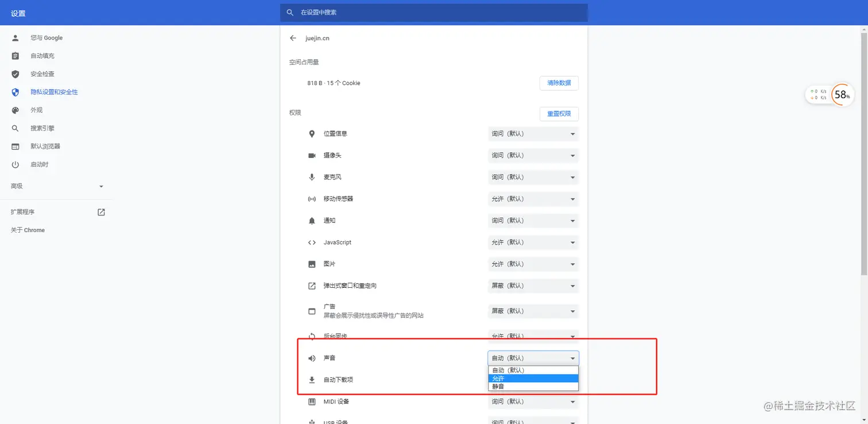Viewport: 868px width, 424px height.
Task: Click the clipboard icon for 自动填充
Action: coord(15,56)
